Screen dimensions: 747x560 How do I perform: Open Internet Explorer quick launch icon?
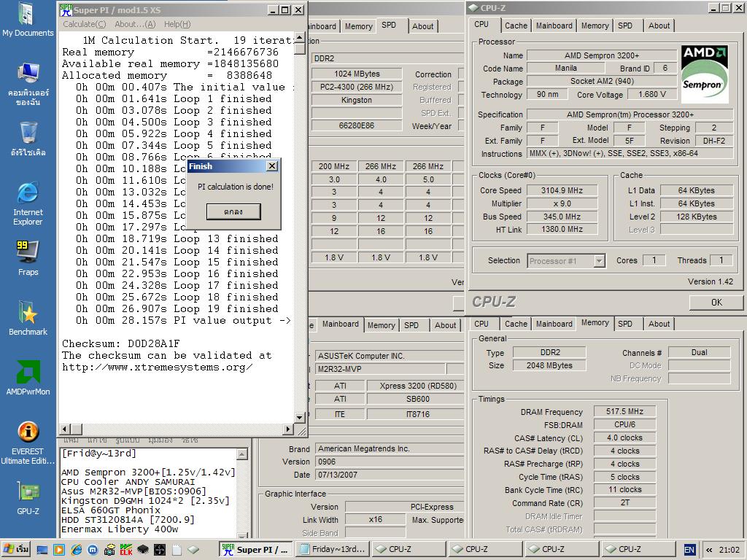pyautogui.click(x=76, y=550)
